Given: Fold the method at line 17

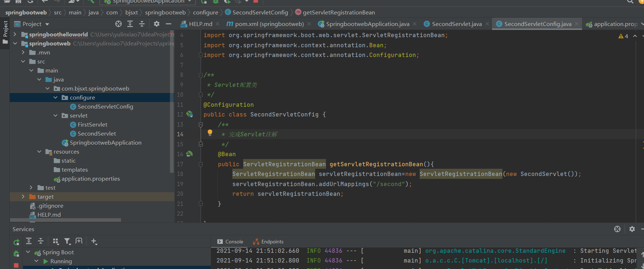Looking at the screenshot, I should pos(201,164).
